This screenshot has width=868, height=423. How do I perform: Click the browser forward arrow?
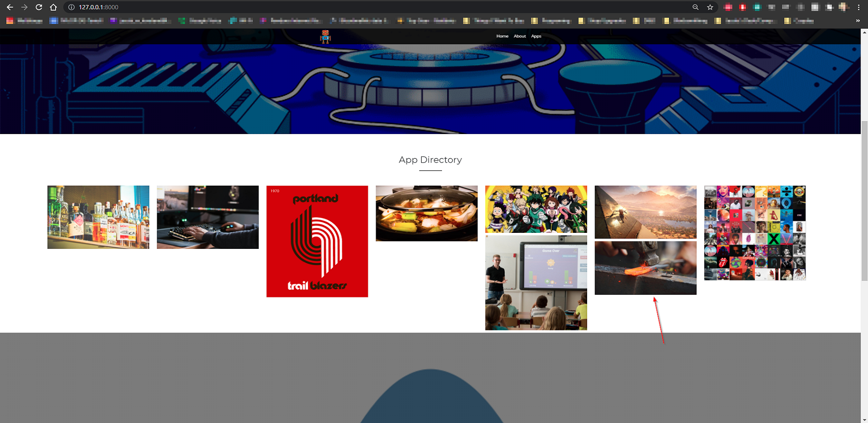tap(24, 7)
